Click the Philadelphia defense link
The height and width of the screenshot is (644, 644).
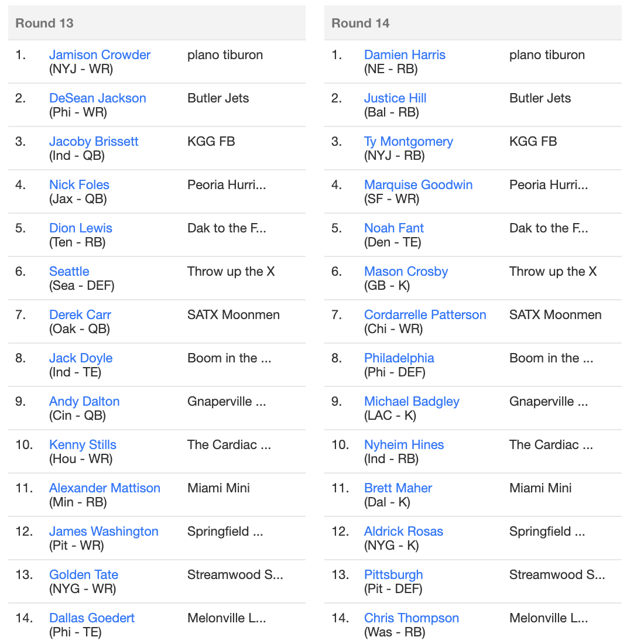coord(399,358)
